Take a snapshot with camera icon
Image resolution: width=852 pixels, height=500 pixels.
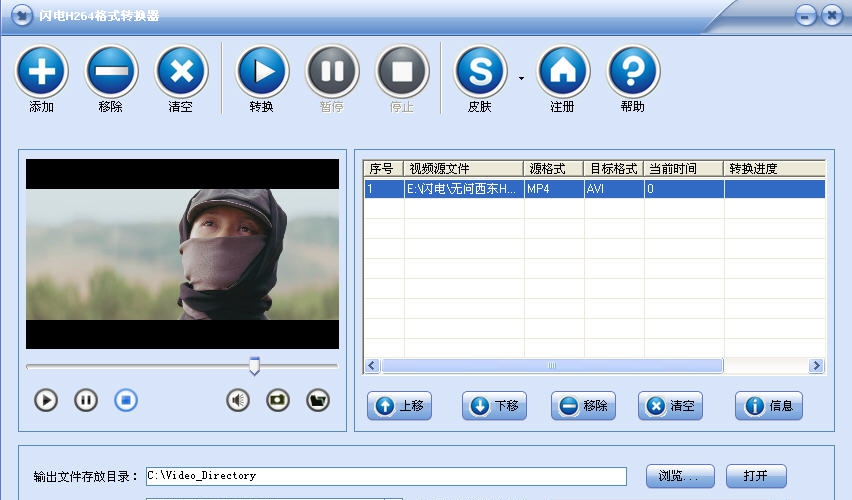(278, 401)
